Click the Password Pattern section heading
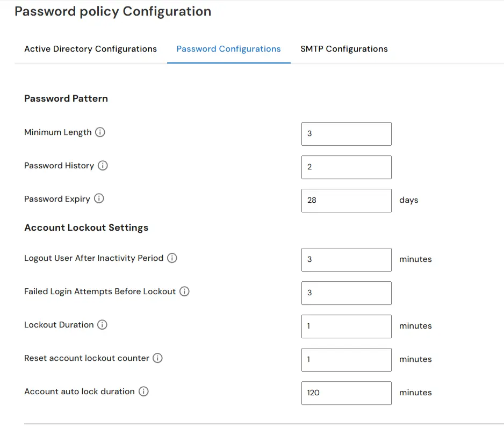This screenshot has width=504, height=427. tap(66, 98)
